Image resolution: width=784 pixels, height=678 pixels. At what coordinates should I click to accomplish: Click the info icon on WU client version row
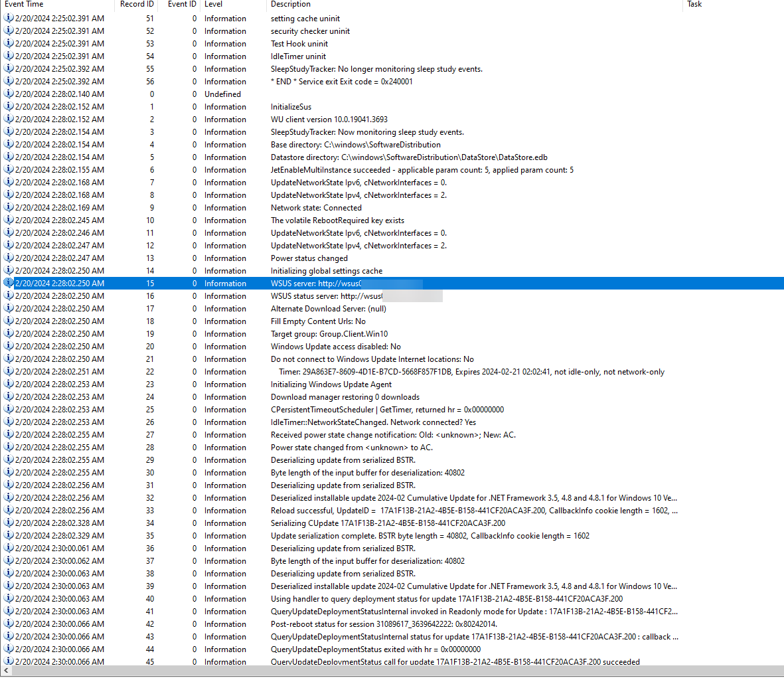(9, 119)
